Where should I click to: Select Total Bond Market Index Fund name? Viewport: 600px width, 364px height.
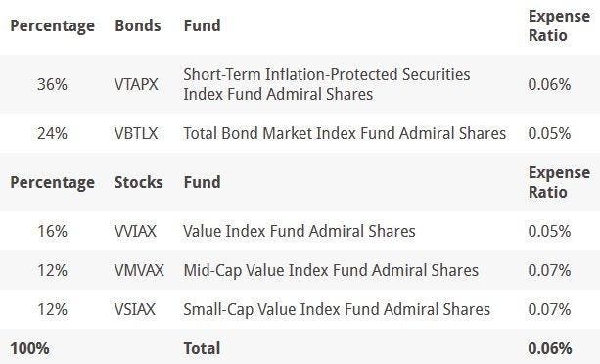click(x=345, y=133)
